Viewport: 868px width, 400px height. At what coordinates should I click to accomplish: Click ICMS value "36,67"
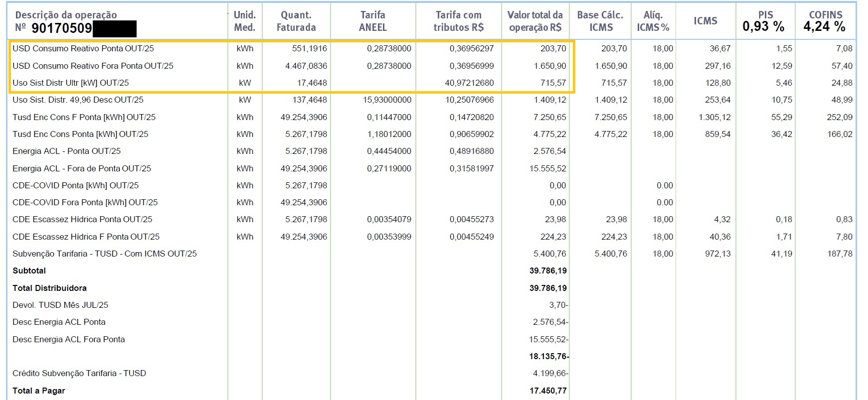(x=720, y=48)
